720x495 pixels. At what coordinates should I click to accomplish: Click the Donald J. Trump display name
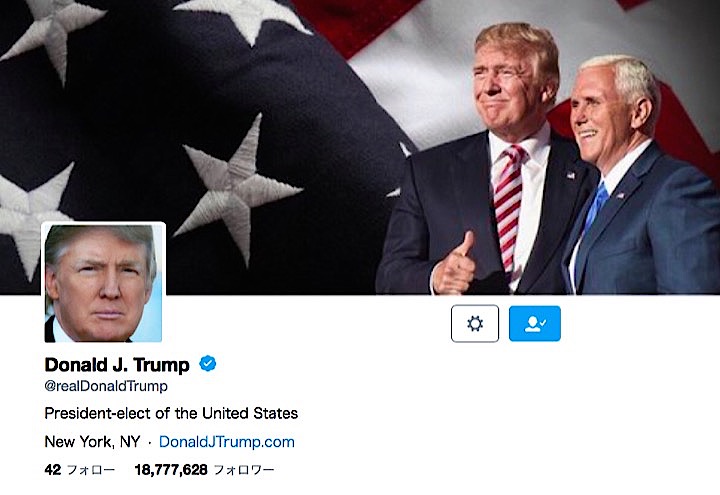117,365
